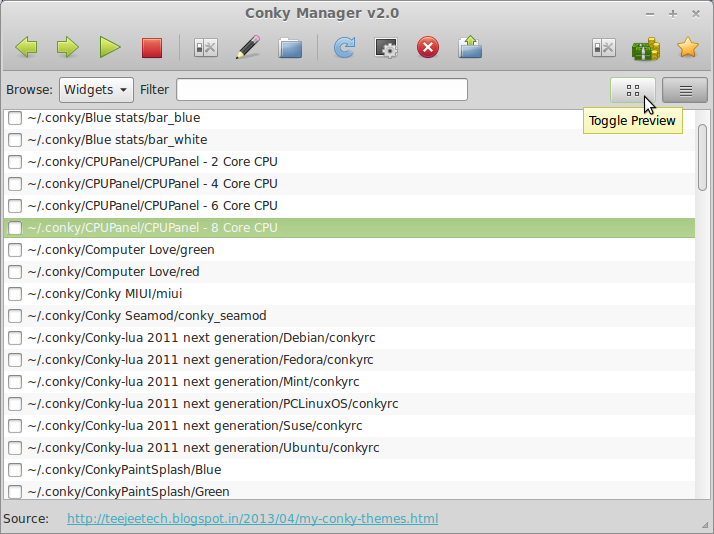Enable Conky MIUI/miui checkbox
Viewport: 714px width, 534px height.
pos(15,294)
